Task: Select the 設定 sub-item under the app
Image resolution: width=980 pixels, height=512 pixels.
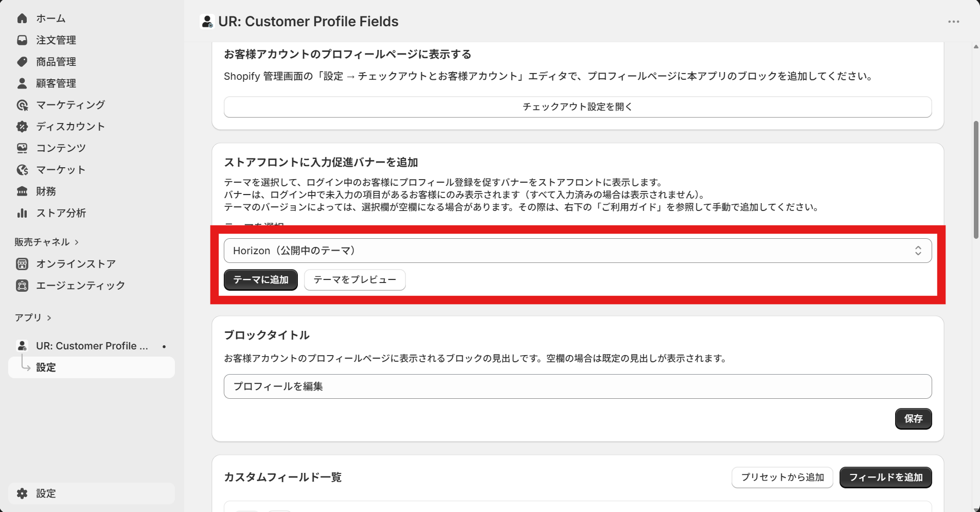Action: click(92, 367)
